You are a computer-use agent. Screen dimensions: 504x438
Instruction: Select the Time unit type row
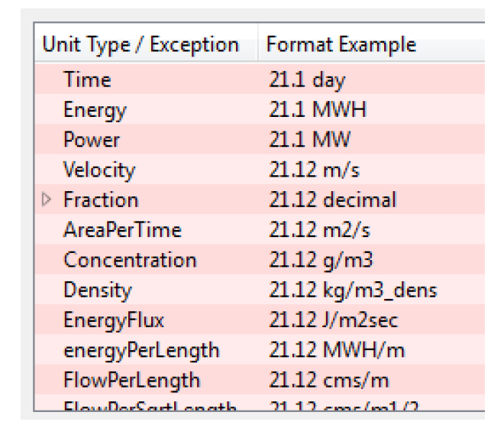[x=87, y=80]
